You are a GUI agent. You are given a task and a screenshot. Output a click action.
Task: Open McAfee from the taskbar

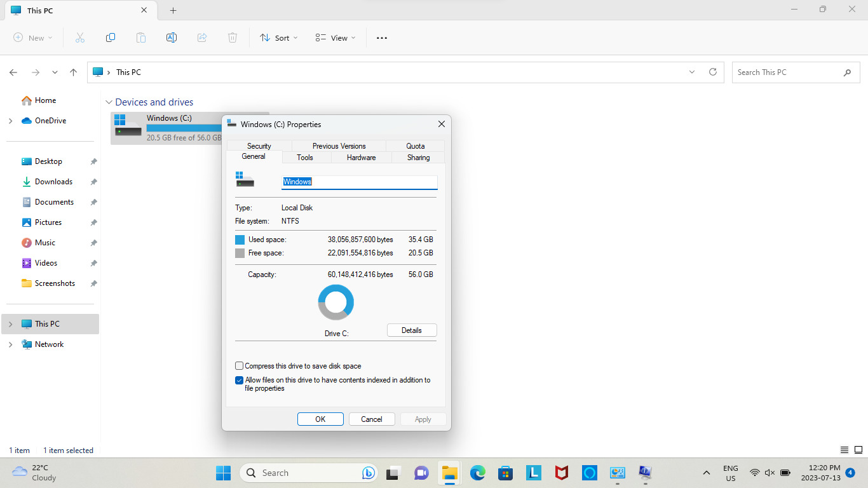coord(562,473)
